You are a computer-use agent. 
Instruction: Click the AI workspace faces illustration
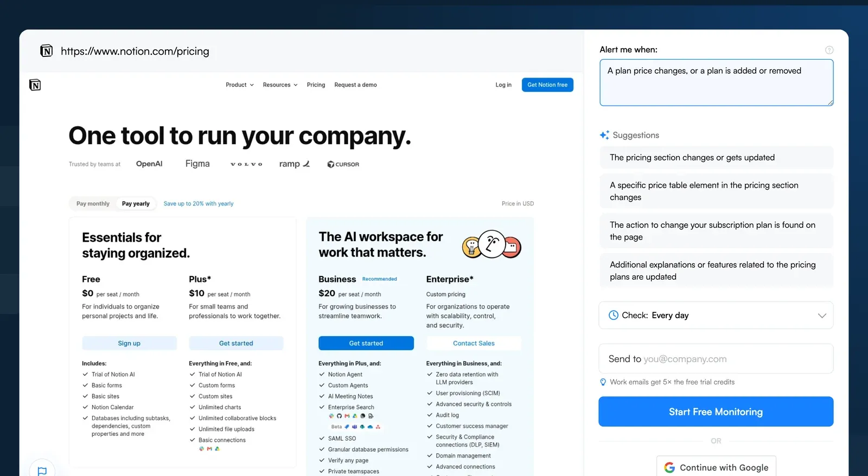[x=492, y=245]
